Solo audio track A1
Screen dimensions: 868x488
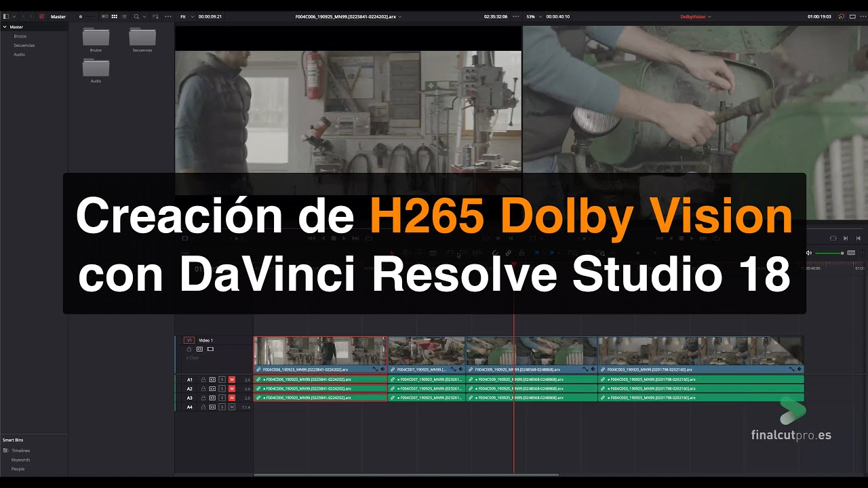click(x=222, y=380)
